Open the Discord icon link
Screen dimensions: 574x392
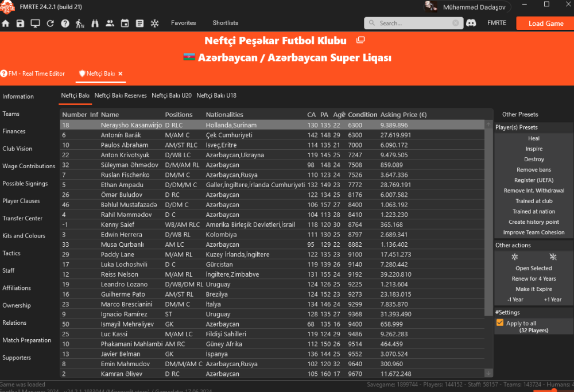coord(471,23)
